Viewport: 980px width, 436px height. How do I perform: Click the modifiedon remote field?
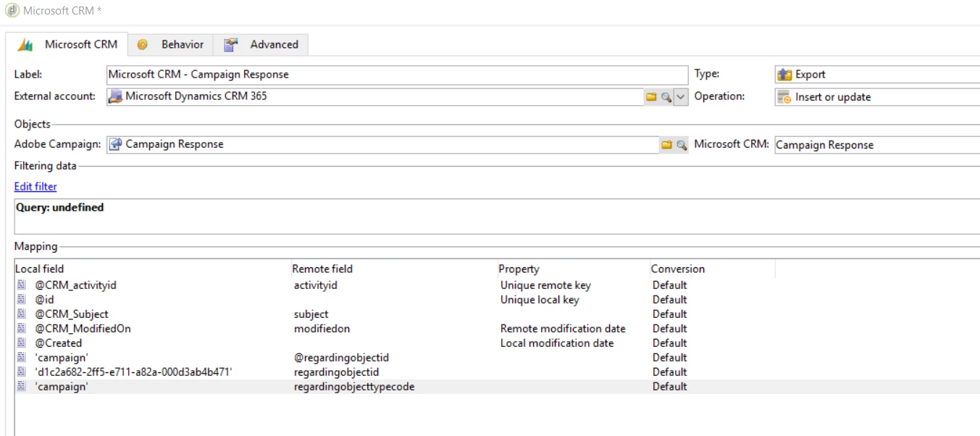322,329
